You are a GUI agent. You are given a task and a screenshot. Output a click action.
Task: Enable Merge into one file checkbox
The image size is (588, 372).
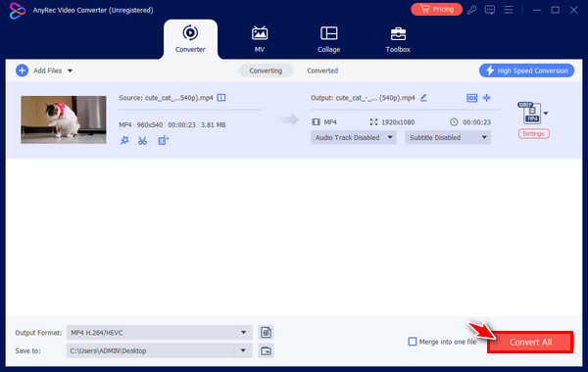(413, 342)
